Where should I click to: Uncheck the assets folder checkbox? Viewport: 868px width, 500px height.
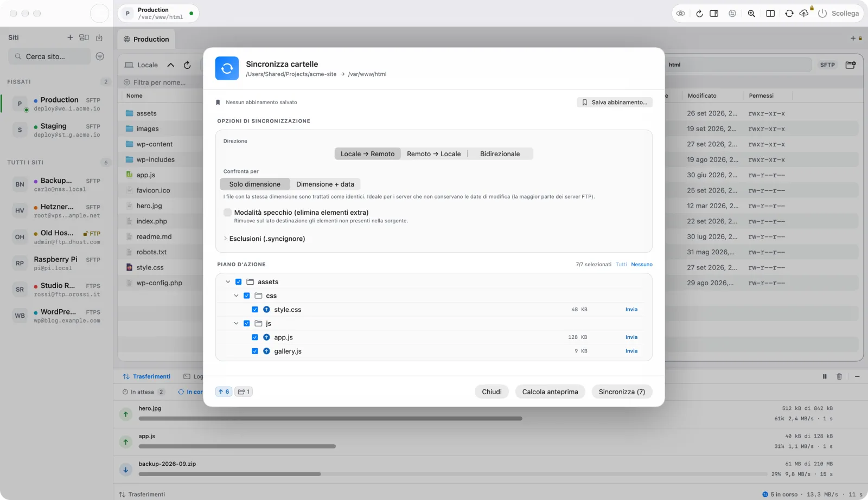(x=238, y=282)
